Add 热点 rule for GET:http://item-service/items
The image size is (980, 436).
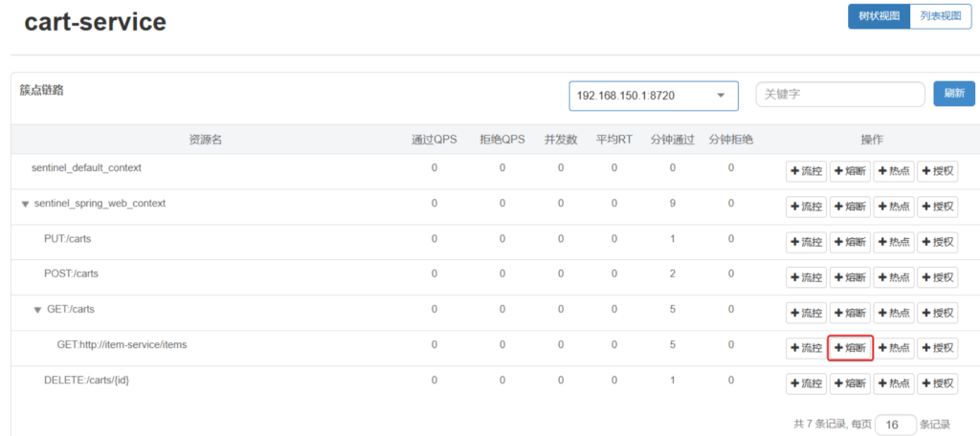click(x=894, y=348)
